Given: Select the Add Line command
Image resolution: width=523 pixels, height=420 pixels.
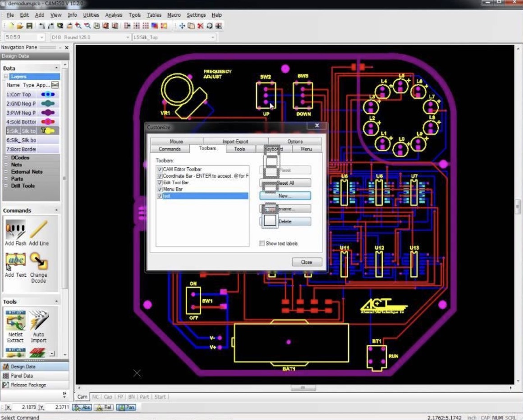Looking at the screenshot, I should pos(39,233).
